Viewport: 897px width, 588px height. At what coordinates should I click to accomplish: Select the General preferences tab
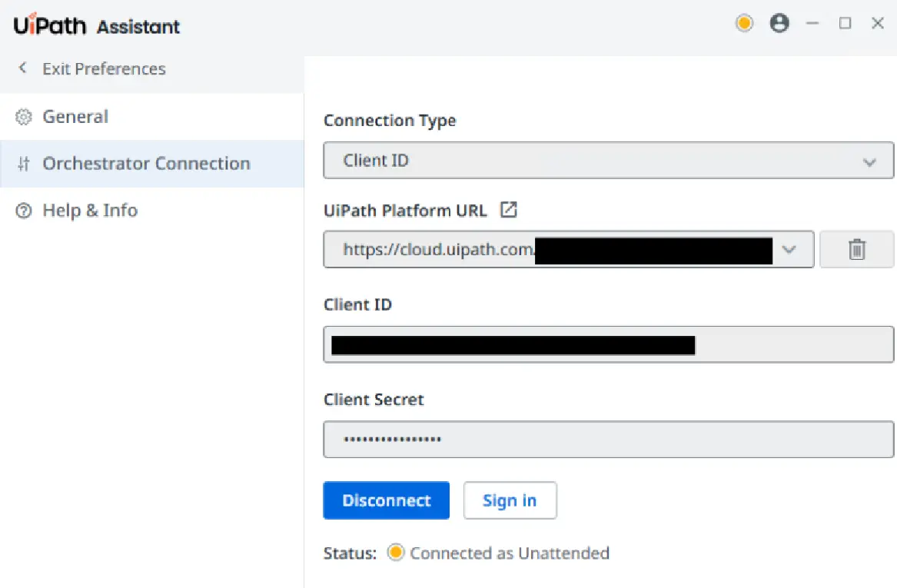pyautogui.click(x=151, y=117)
